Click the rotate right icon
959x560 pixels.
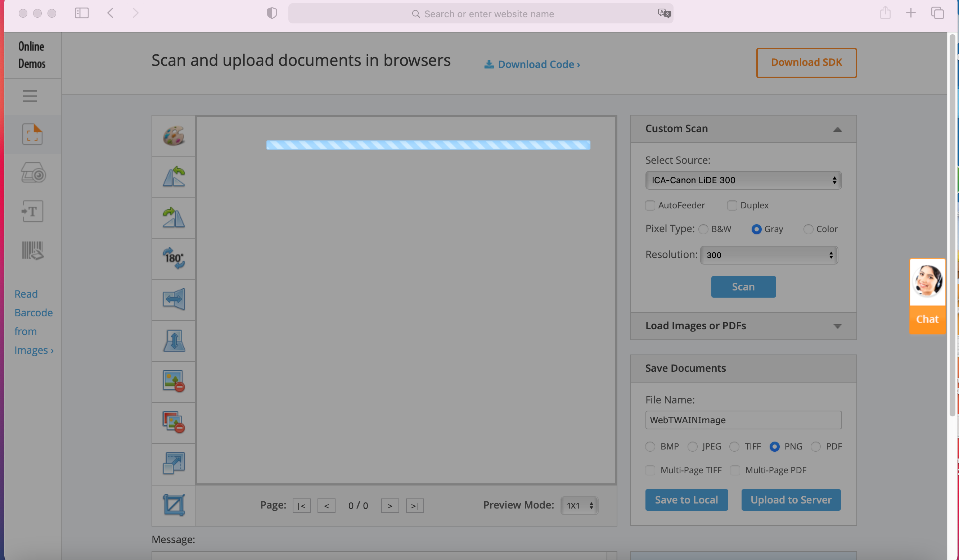[x=174, y=218]
